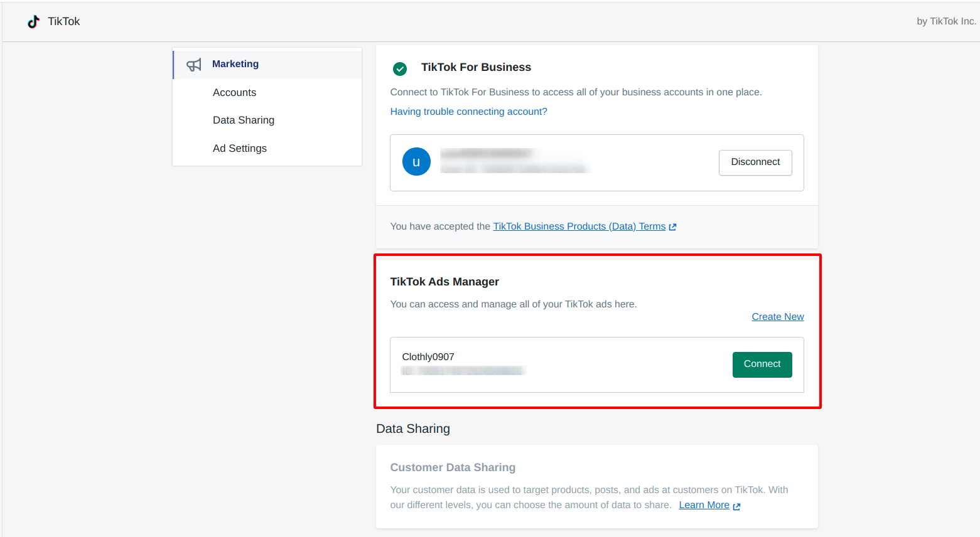Click external link icon beside Learn More
The image size is (980, 537).
click(x=737, y=506)
